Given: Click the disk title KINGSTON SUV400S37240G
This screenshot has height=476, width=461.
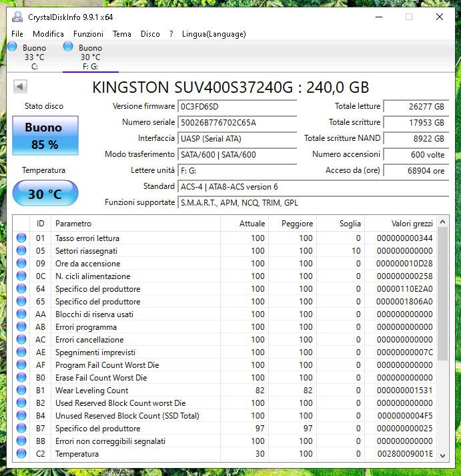Looking at the screenshot, I should 193,87.
